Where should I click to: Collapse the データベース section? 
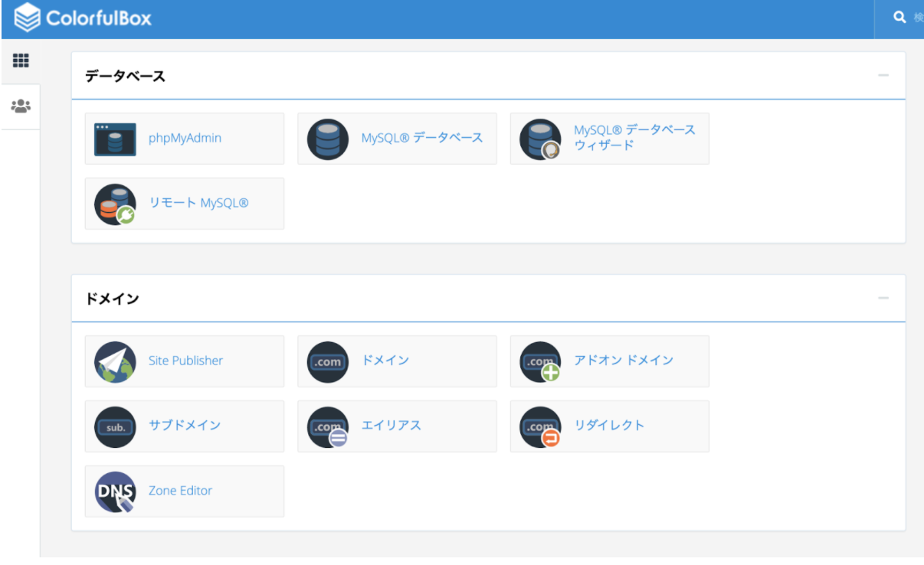(x=883, y=75)
